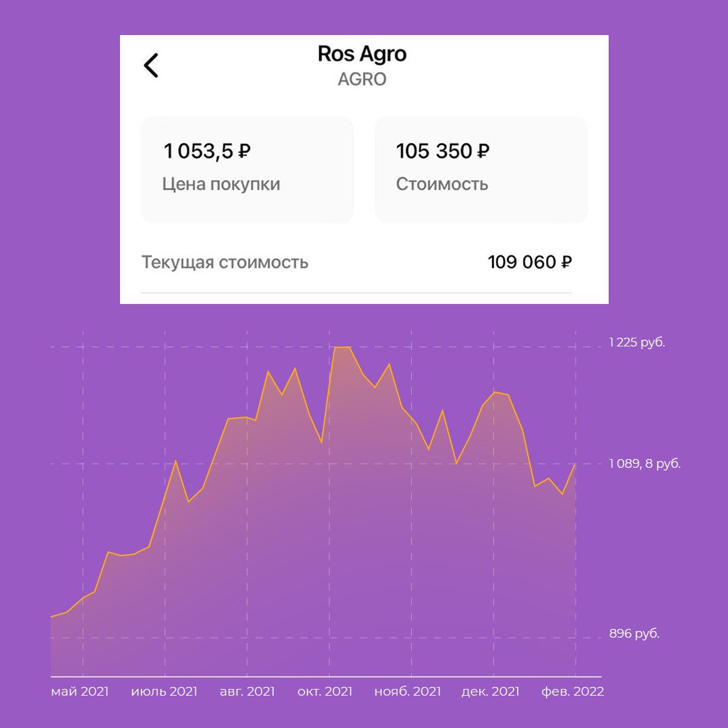The width and height of the screenshot is (728, 728).
Task: Select the 1 225 руб. price level label
Action: (x=637, y=342)
